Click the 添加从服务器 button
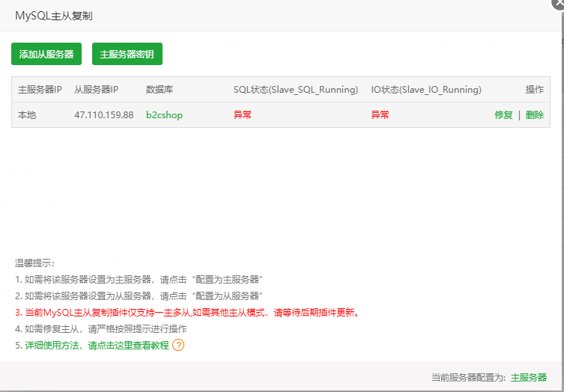The width and height of the screenshot is (564, 392). 46,54
